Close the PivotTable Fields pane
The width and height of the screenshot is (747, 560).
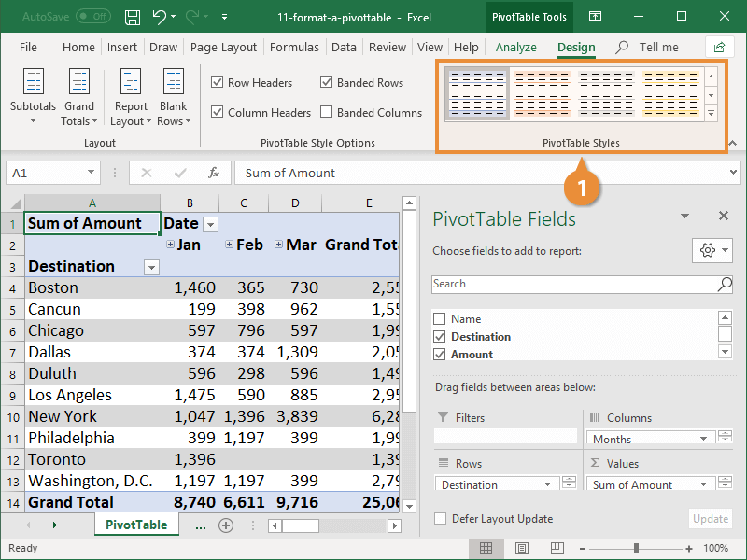tap(723, 216)
